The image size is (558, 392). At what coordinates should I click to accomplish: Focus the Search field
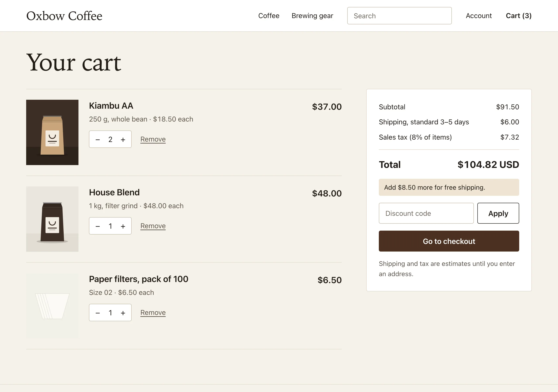(399, 16)
